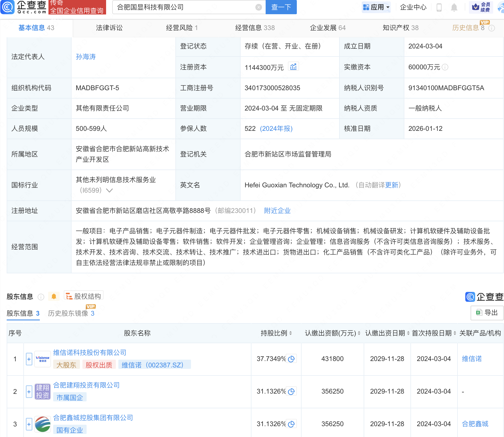Open the notification bell in the header
The image size is (504, 437).
tap(454, 8)
